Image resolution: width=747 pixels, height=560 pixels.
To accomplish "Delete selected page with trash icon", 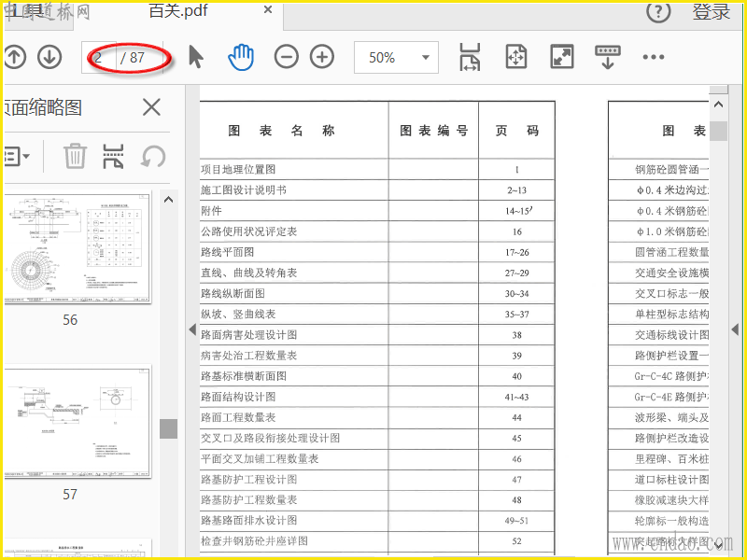I will coord(76,156).
